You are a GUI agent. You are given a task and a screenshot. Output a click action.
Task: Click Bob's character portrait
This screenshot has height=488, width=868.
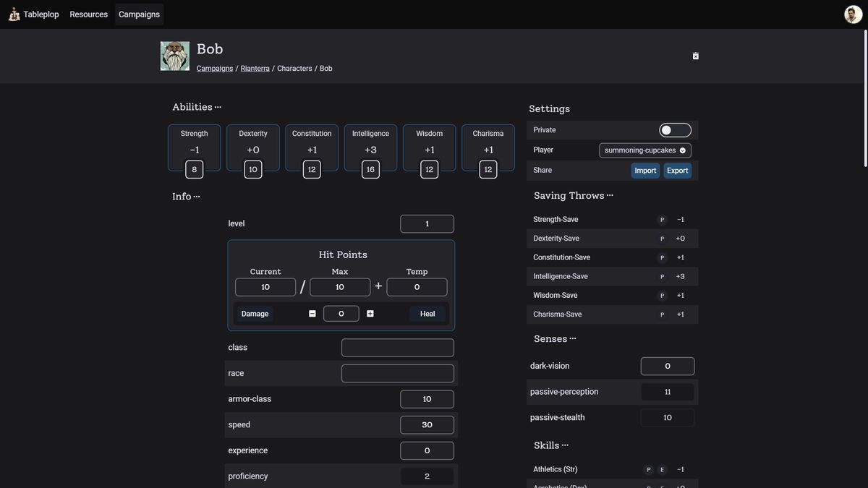(x=175, y=56)
